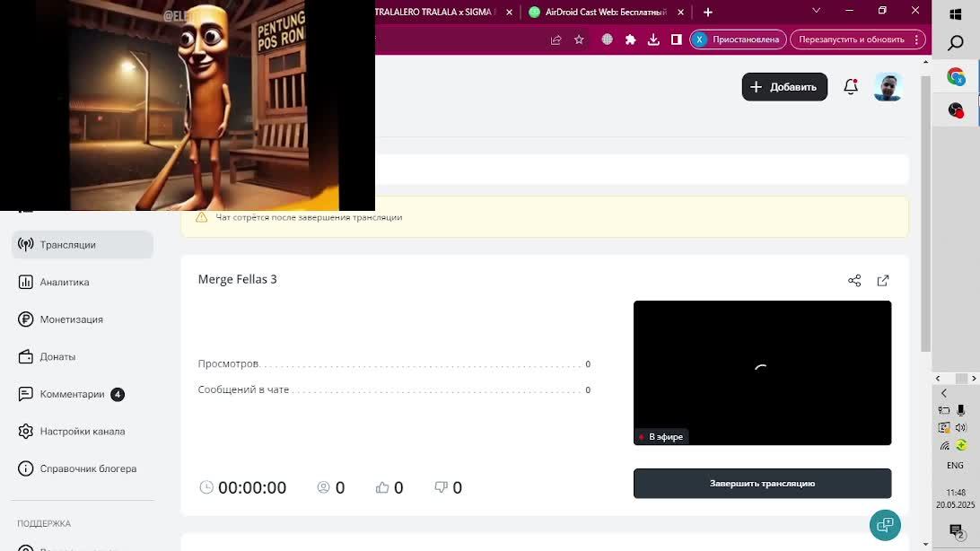Image resolution: width=980 pixels, height=551 pixels.
Task: Close the TRALALERO TRALALA tab
Action: coord(510,12)
